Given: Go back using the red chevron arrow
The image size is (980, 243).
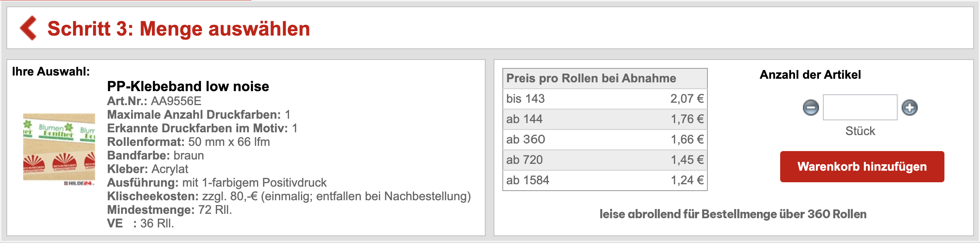Looking at the screenshot, I should [28, 28].
